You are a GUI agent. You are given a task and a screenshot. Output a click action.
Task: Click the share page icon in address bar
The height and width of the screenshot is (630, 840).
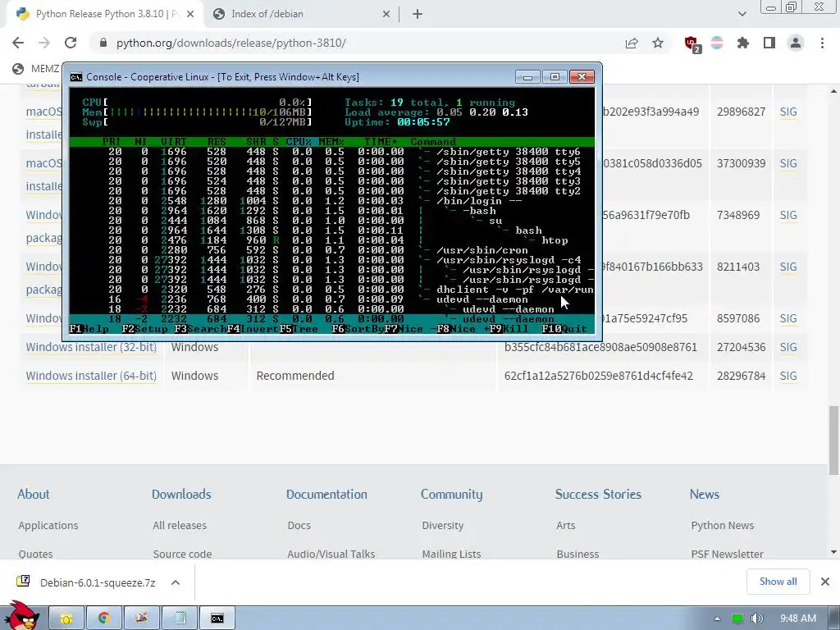pos(632,43)
